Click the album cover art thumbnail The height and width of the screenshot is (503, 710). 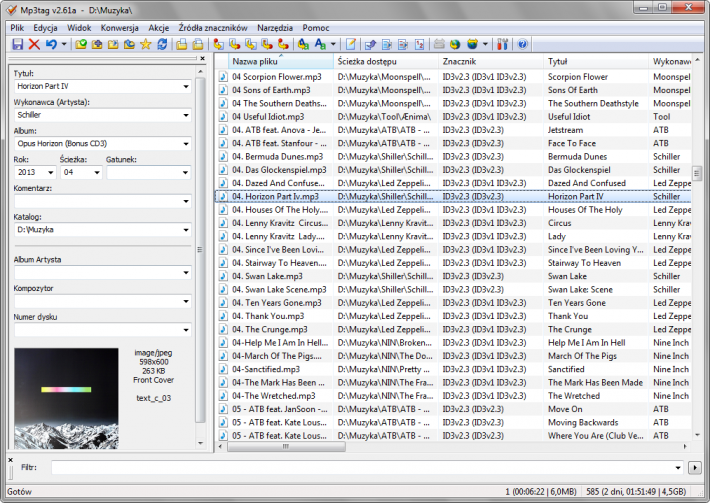point(66,398)
